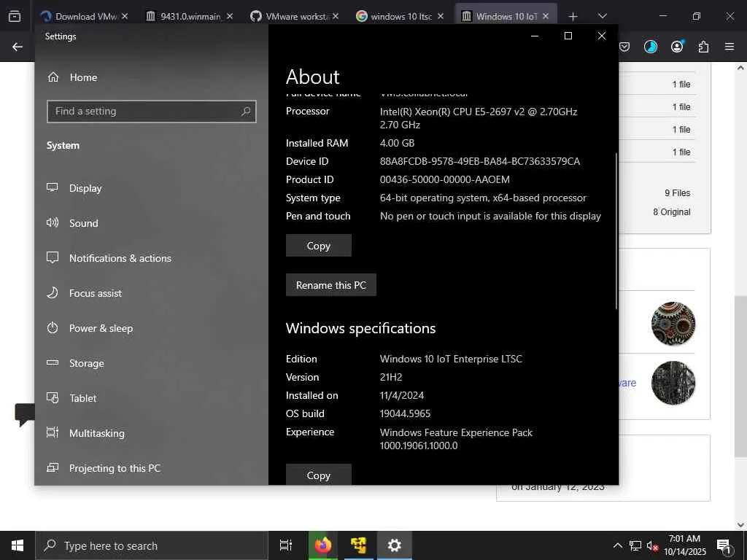This screenshot has height=560, width=747.
Task: Click the taskbar Type here to search box
Action: pyautogui.click(x=152, y=545)
